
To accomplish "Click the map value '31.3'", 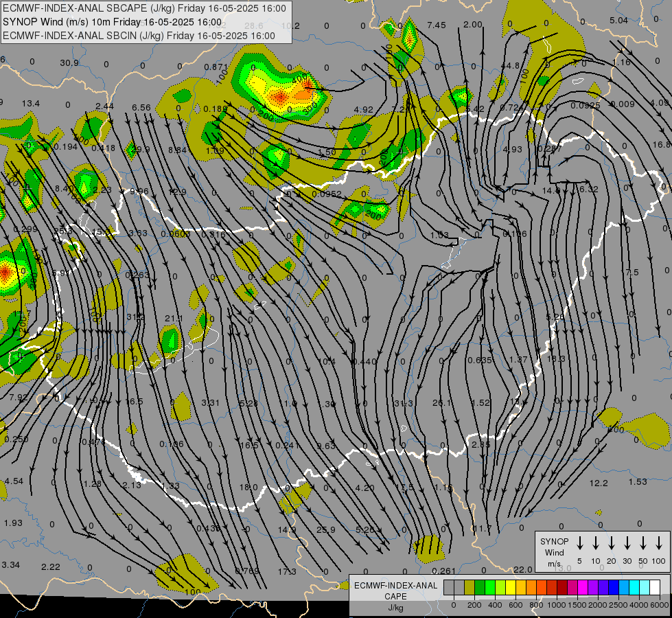I will tap(404, 404).
